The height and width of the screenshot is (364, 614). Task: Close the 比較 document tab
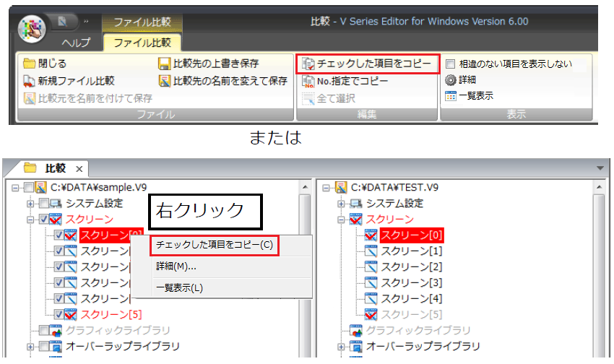coord(79,168)
